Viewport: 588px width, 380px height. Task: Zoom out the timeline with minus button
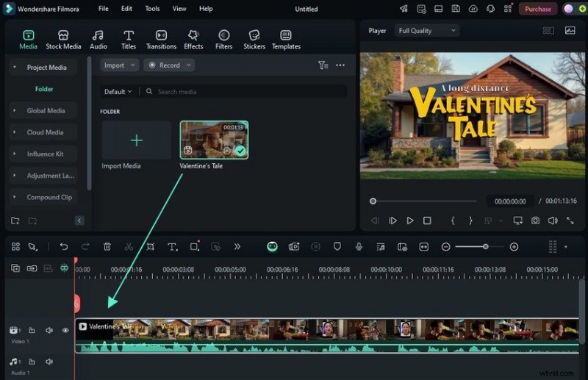pyautogui.click(x=445, y=246)
